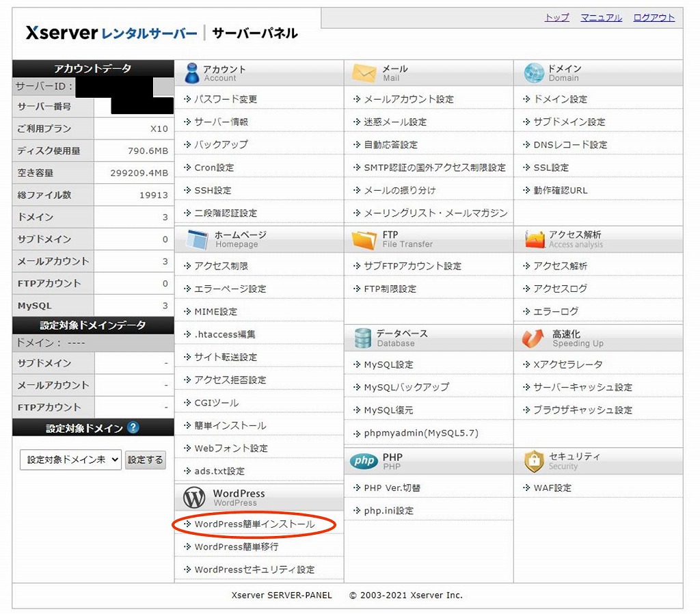Open the トップ link
Image resolution: width=700 pixels, height=614 pixels.
(556, 17)
